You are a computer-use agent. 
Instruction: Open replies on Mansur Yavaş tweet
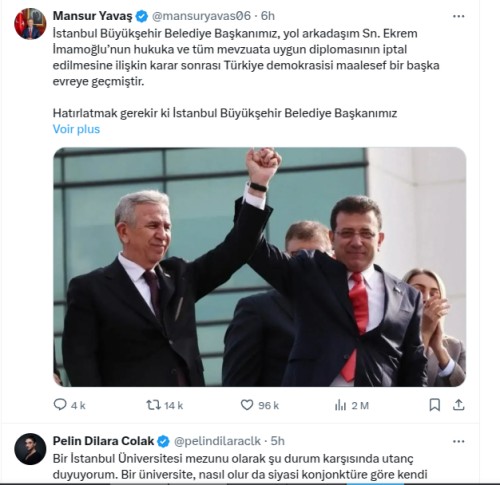69,405
